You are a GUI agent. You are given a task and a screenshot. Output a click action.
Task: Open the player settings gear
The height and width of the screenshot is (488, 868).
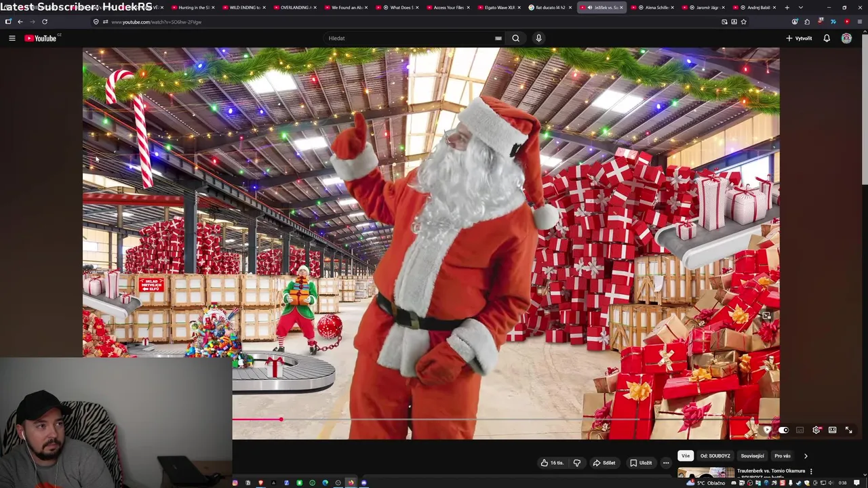tap(816, 430)
